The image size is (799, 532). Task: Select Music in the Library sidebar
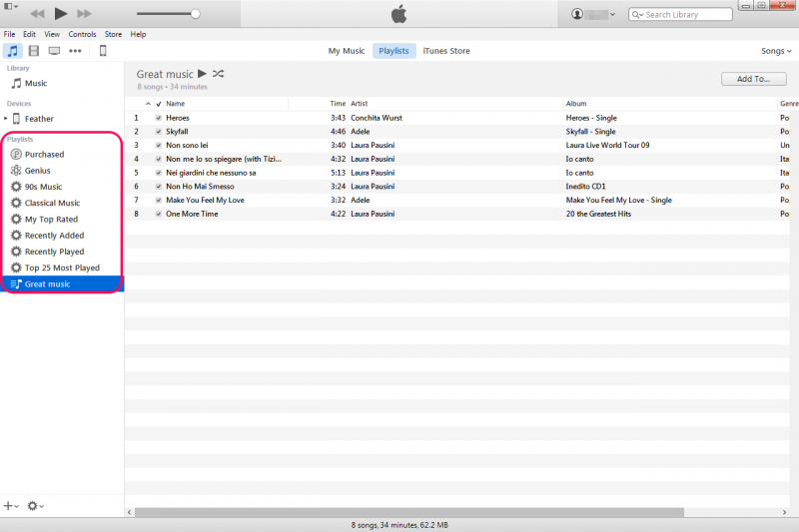[x=62, y=84]
